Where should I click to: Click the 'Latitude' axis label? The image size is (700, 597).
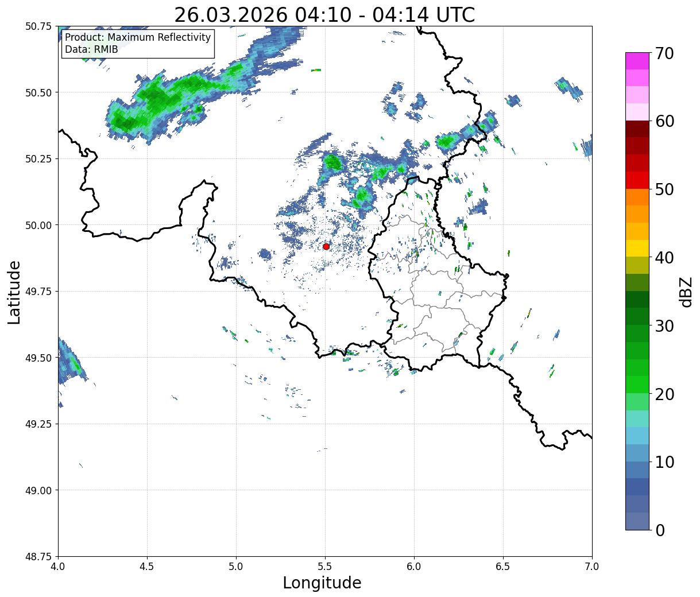coord(14,292)
